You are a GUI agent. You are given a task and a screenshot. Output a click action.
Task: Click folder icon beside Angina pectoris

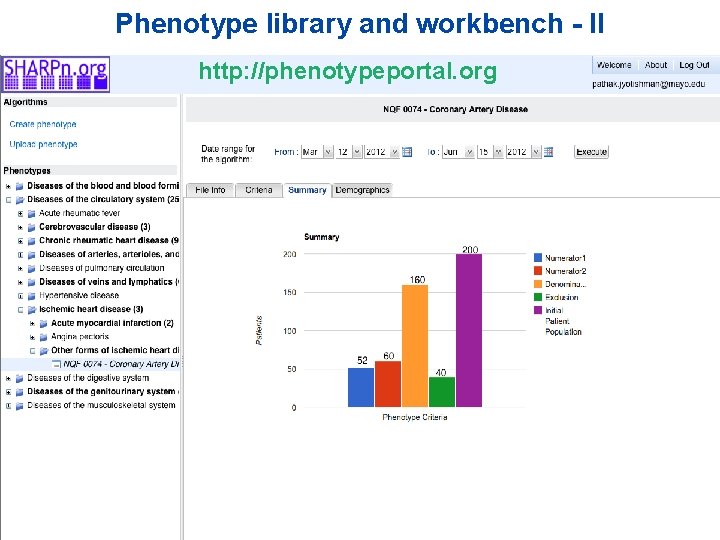44,337
